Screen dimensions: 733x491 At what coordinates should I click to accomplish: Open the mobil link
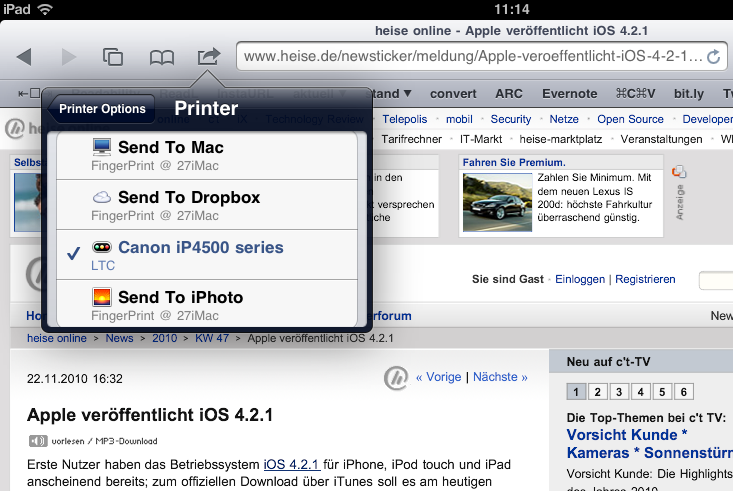pyautogui.click(x=459, y=119)
